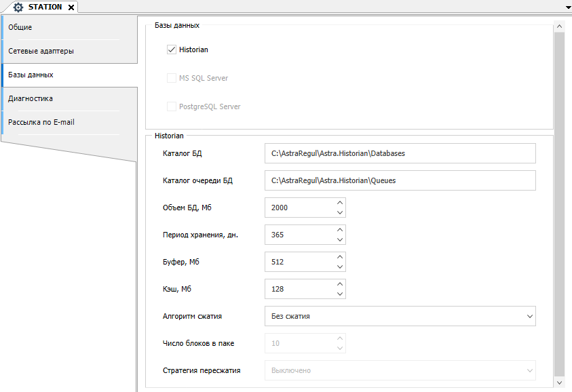Expand the Алгоритм сжатия dropdown
572x392 pixels.
(x=529, y=316)
